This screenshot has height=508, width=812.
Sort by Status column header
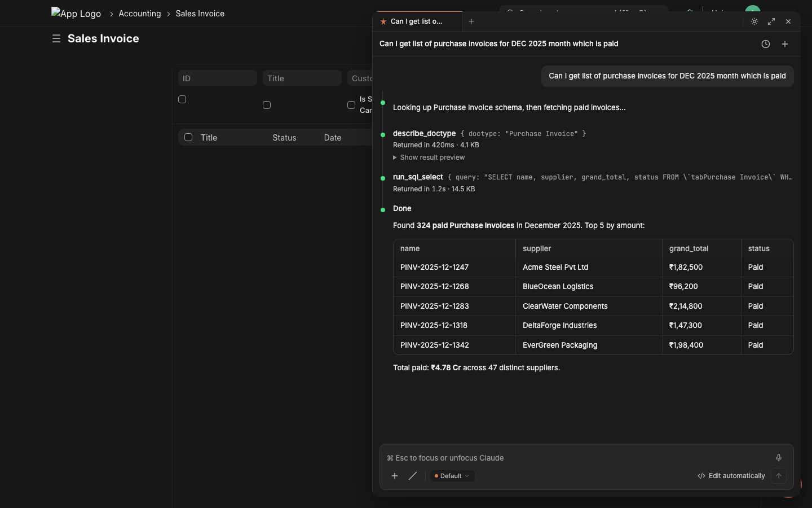click(284, 138)
